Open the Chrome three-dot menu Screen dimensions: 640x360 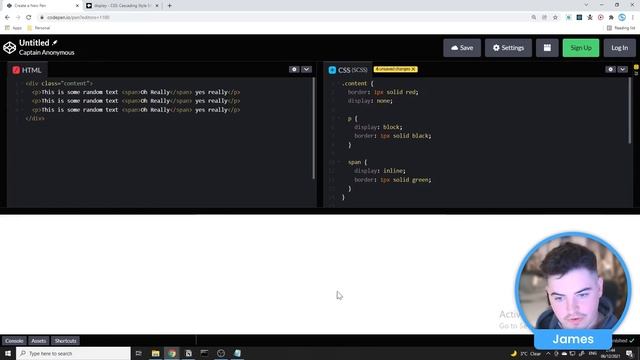point(633,18)
